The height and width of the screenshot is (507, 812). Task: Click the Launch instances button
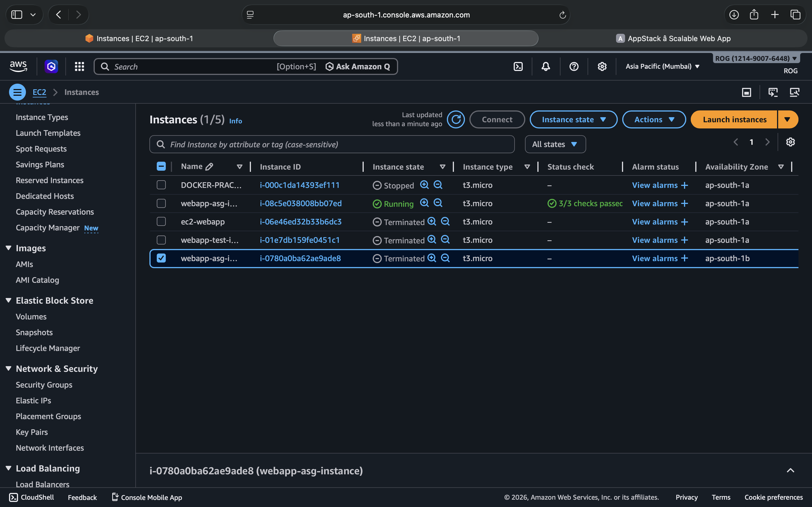(x=734, y=119)
